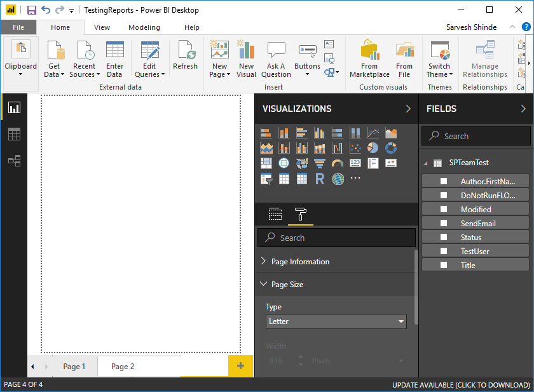The height and width of the screenshot is (392, 534).
Task: Open the ArcGIS Maps visual
Action: (x=337, y=179)
